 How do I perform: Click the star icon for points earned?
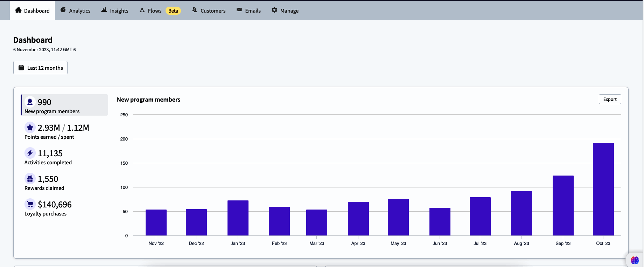(30, 128)
